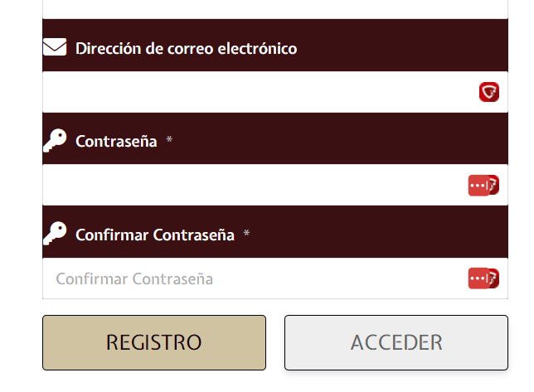
Task: Select the ACCEDER button
Action: tap(396, 342)
